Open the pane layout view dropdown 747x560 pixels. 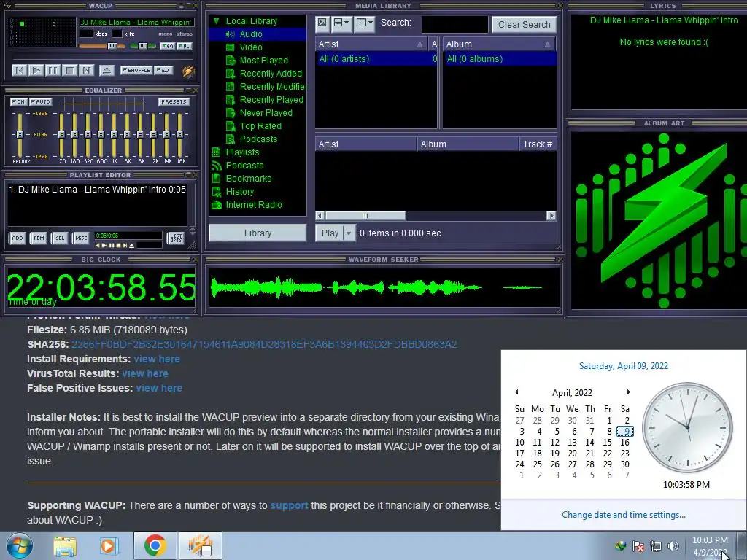tap(341, 23)
